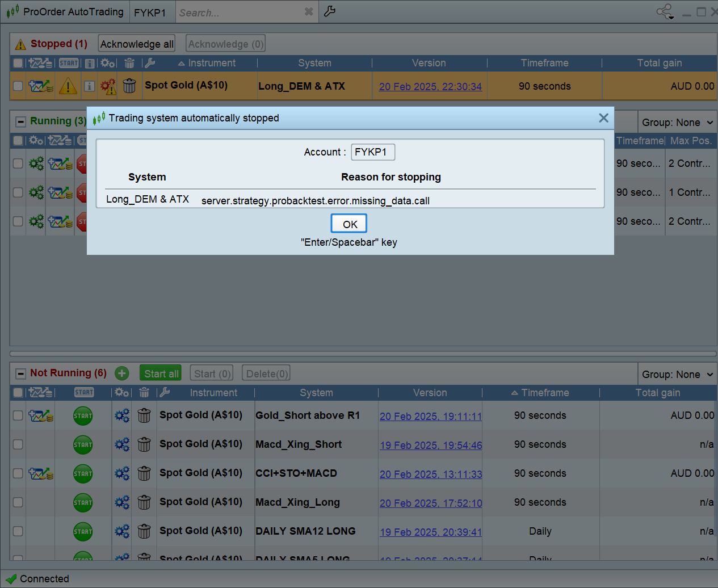Open warning icon on stopped Long_DEM & ATX row
This screenshot has width=718, height=588.
pos(68,86)
